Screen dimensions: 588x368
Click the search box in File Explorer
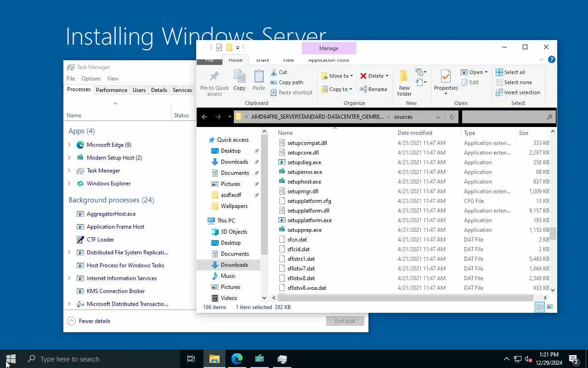509,117
